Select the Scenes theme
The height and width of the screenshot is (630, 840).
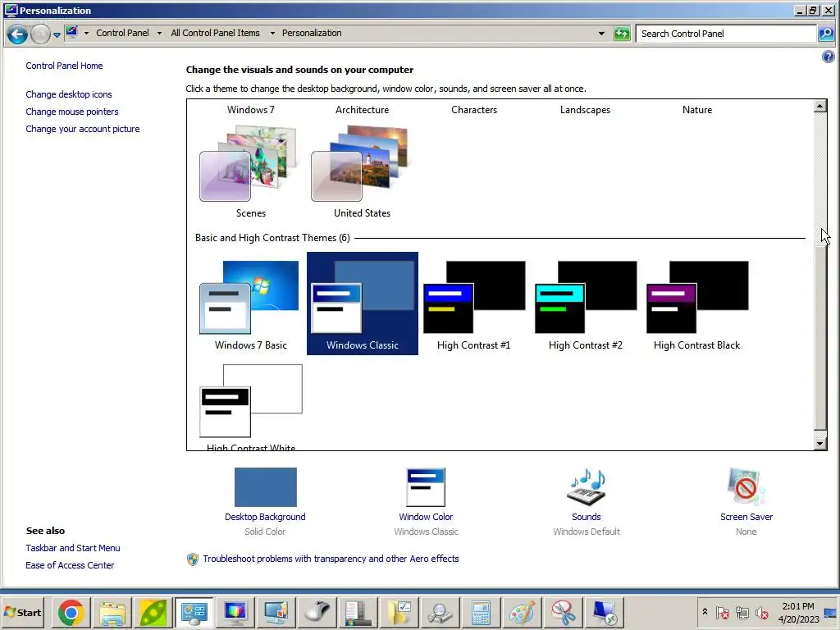(251, 171)
